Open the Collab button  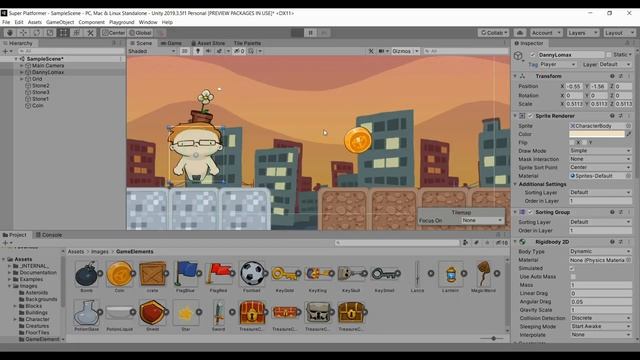coord(493,33)
